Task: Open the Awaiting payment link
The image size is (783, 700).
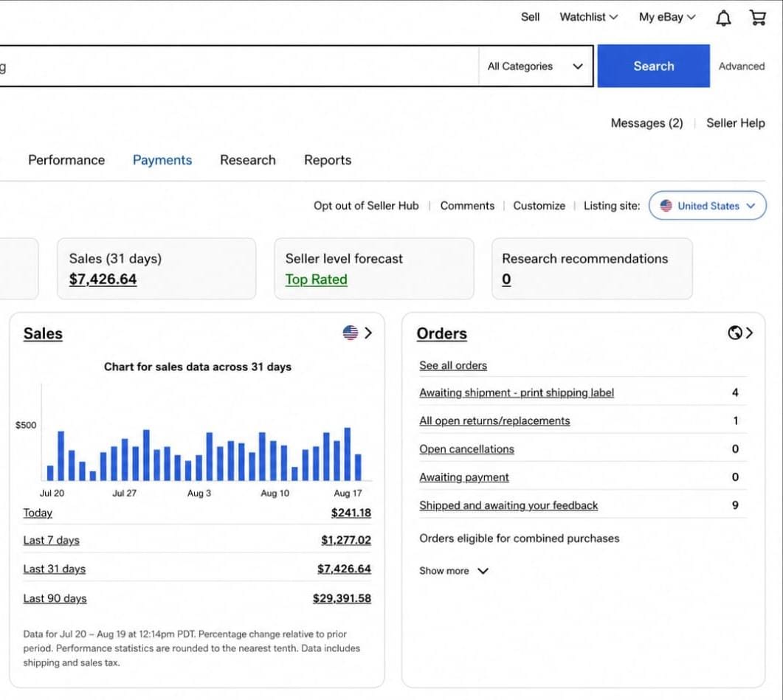Action: tap(464, 477)
